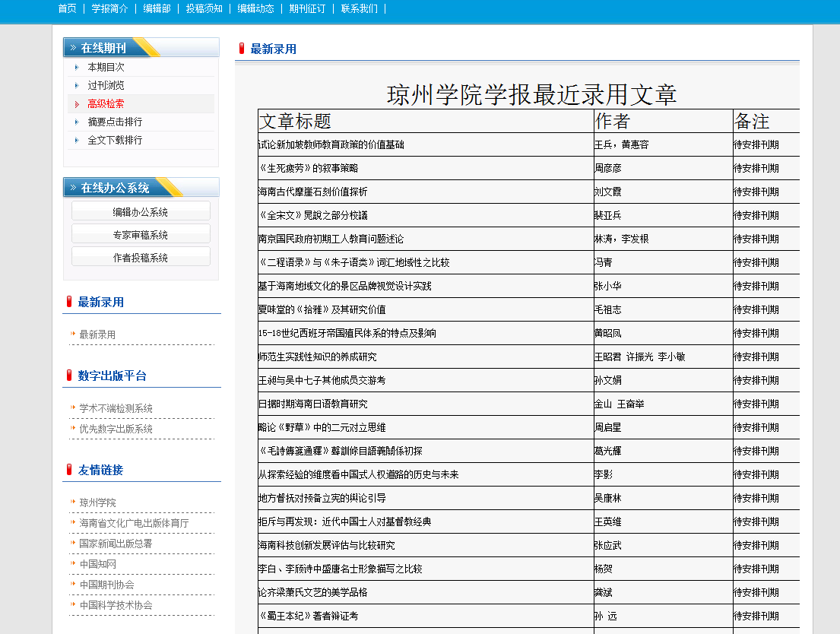The width and height of the screenshot is (840, 634).
Task: Click 在线期刊 panel header
Action: tap(141, 47)
